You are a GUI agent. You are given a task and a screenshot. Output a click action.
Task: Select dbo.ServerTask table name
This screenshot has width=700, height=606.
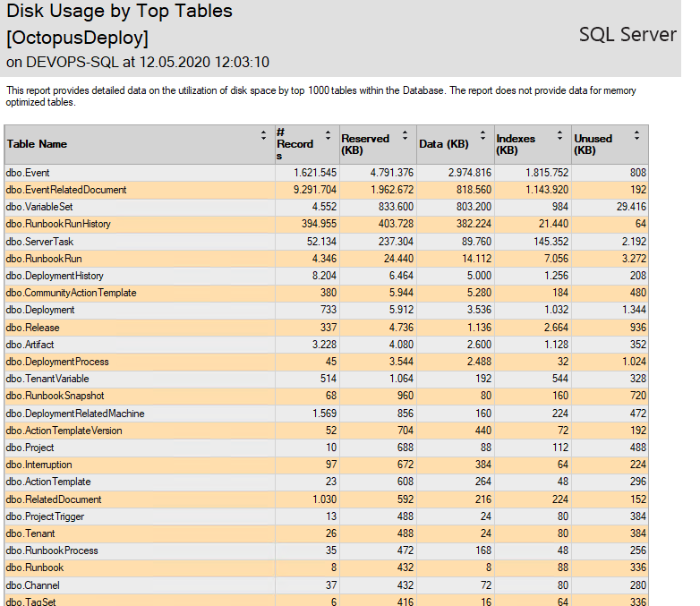[39, 242]
